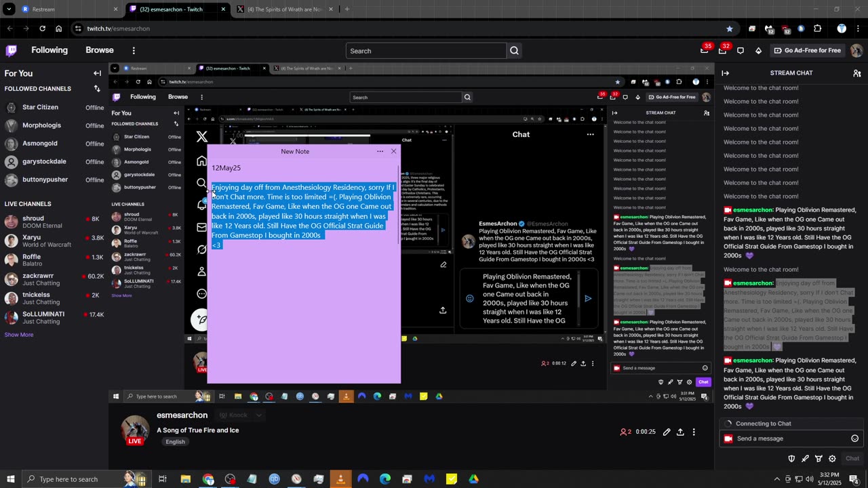The width and height of the screenshot is (868, 488).
Task: Open chat settings gear
Action: pyautogui.click(x=832, y=459)
